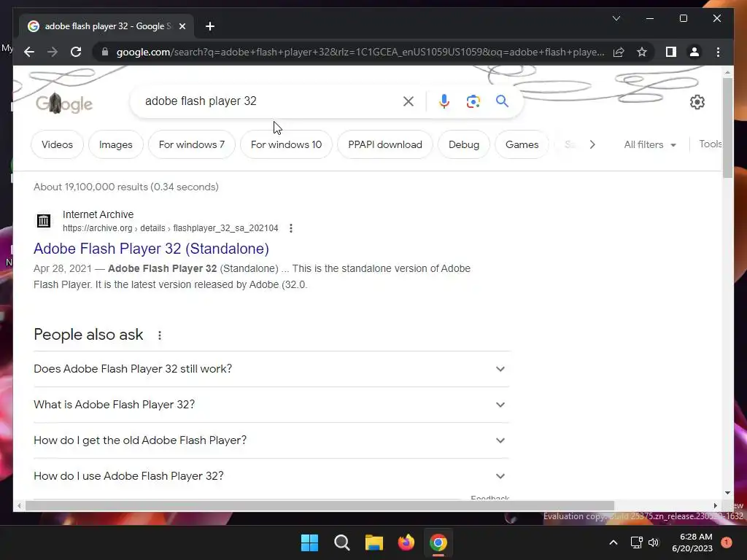This screenshot has width=747, height=560.
Task: Search by image with the Google Lens icon
Action: click(x=473, y=101)
